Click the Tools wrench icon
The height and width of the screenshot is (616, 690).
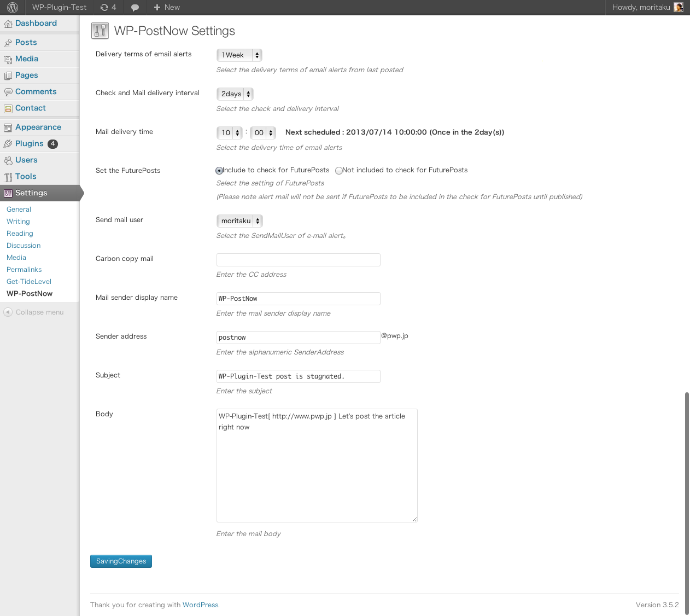(8, 177)
